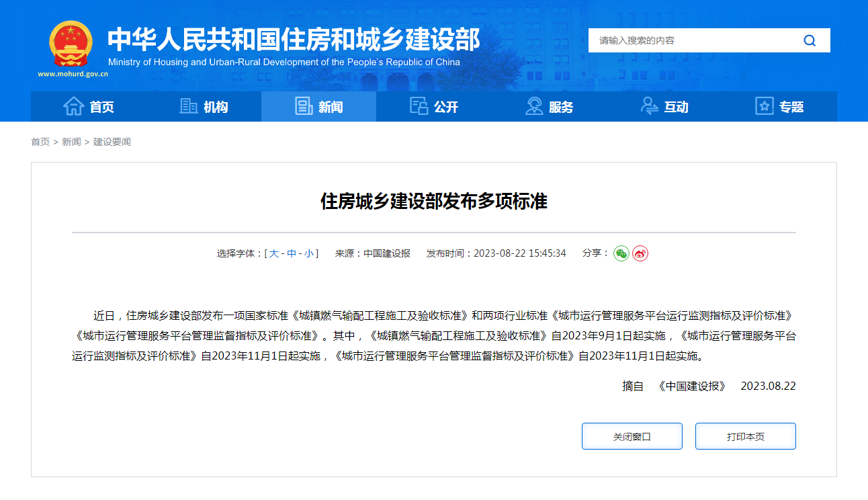Click the person icon on the 服务 tab
Screen dimensions: 868x500
click(534, 106)
